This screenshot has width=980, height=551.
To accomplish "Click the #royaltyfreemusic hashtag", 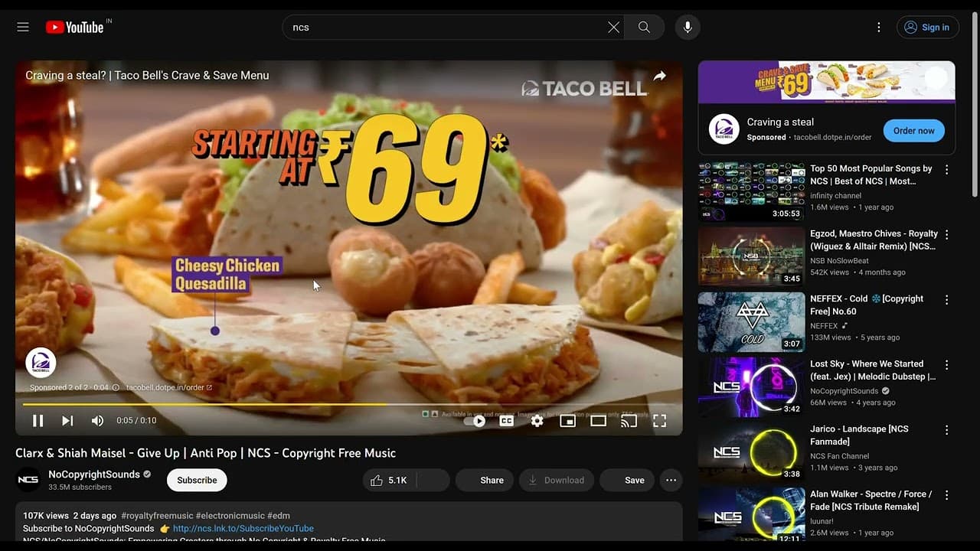I will point(157,515).
